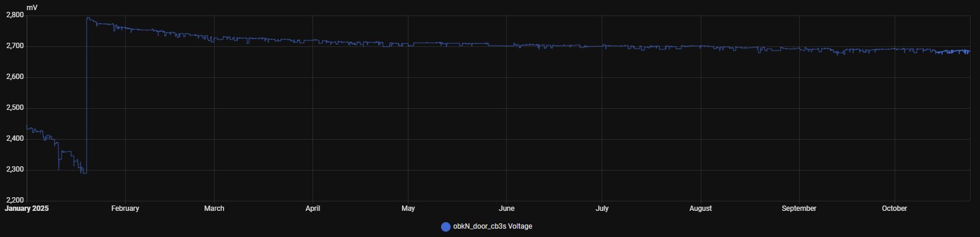The height and width of the screenshot is (237, 980).
Task: Click the '2,500' y-axis value
Action: [x=15, y=108]
